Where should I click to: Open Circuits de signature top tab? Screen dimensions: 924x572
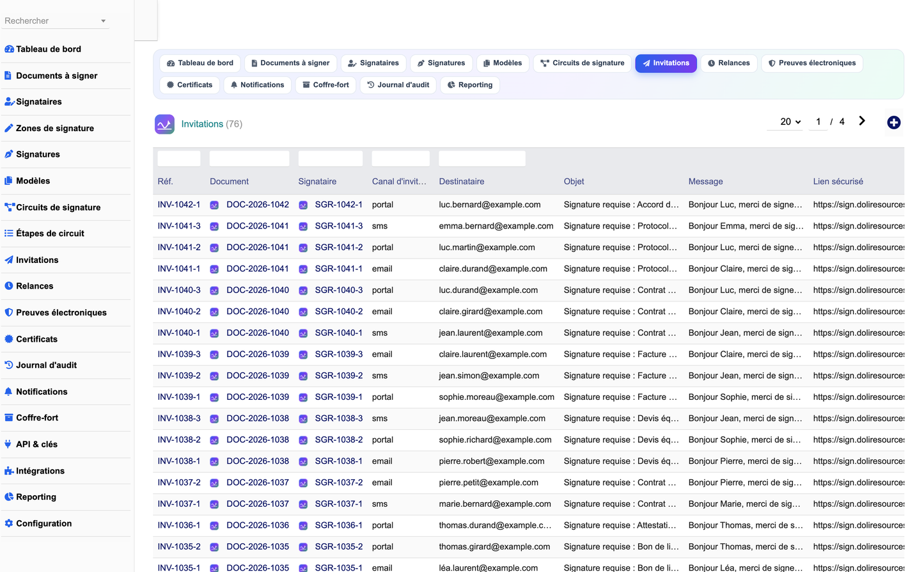582,63
